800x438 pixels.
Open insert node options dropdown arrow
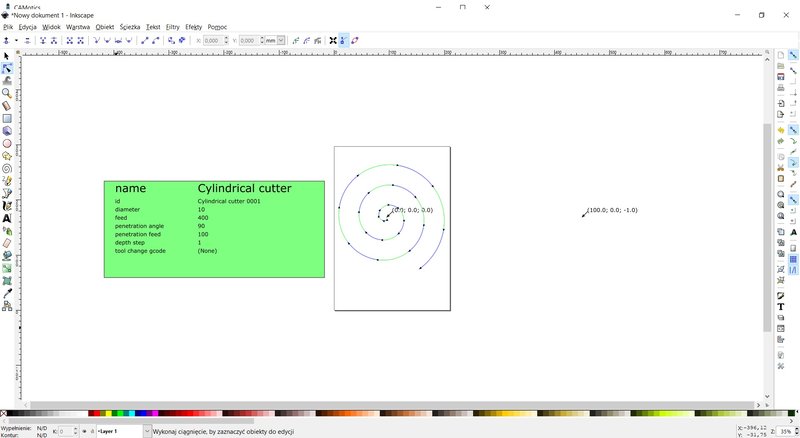pos(16,40)
